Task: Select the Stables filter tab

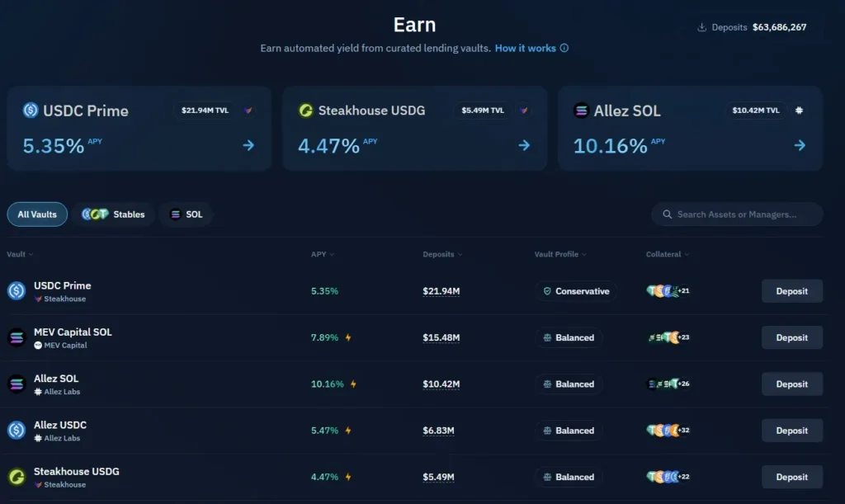Action: pyautogui.click(x=114, y=214)
